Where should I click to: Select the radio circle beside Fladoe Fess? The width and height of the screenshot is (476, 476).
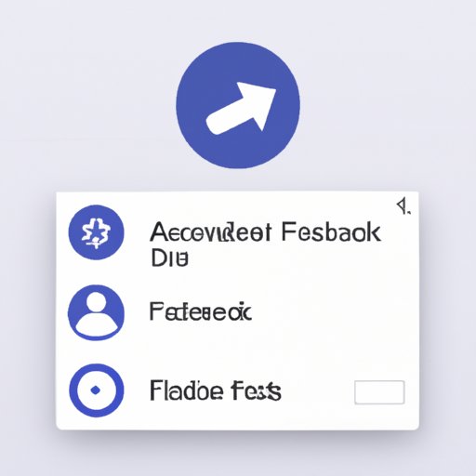point(96,390)
